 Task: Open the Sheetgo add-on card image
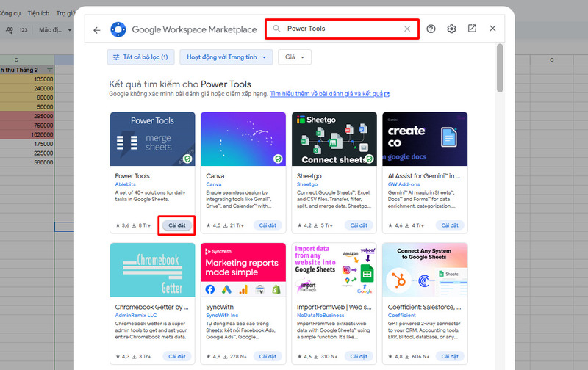pyautogui.click(x=334, y=139)
